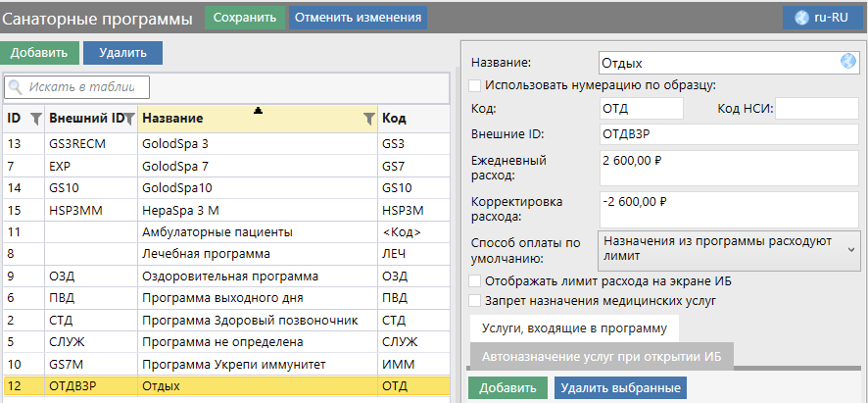Image resolution: width=868 pixels, height=403 pixels.
Task: Click the magnifier icon in table search
Action: pos(17,87)
